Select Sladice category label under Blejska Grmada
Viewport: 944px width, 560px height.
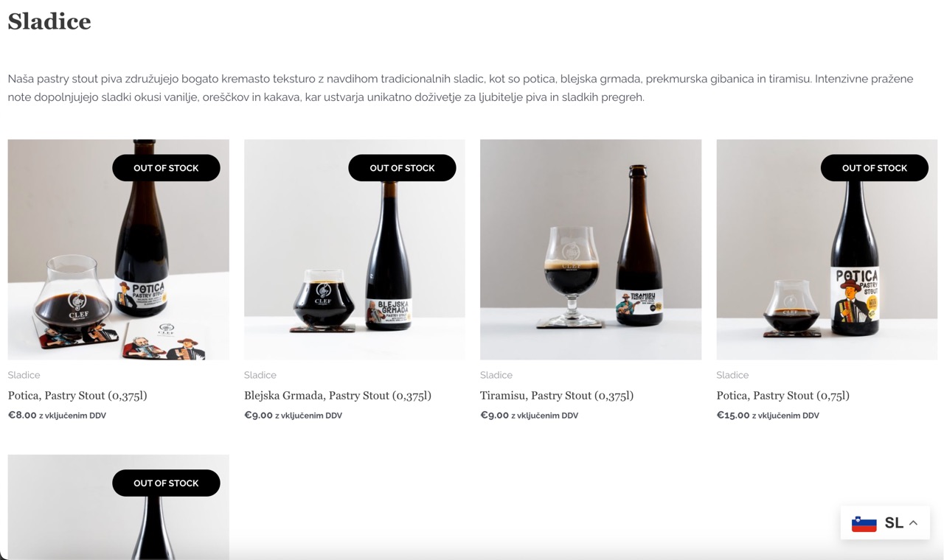[260, 375]
